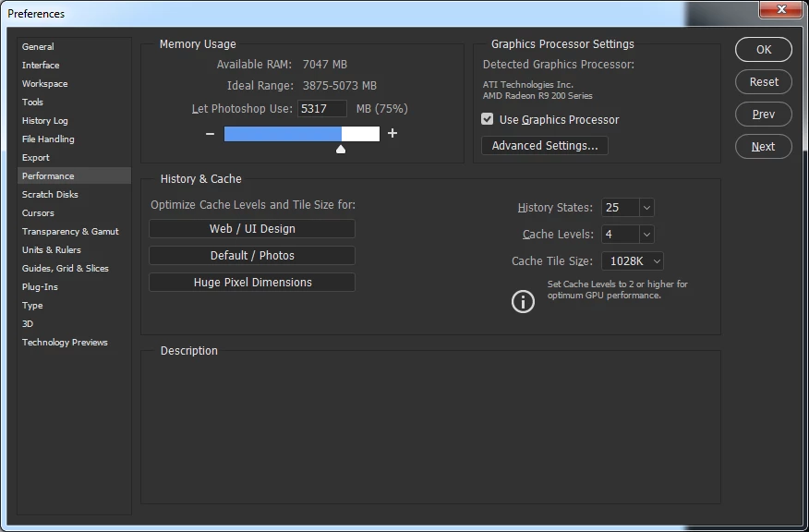Apply the Default / Photos cache preset
The height and width of the screenshot is (532, 809).
pyautogui.click(x=252, y=256)
